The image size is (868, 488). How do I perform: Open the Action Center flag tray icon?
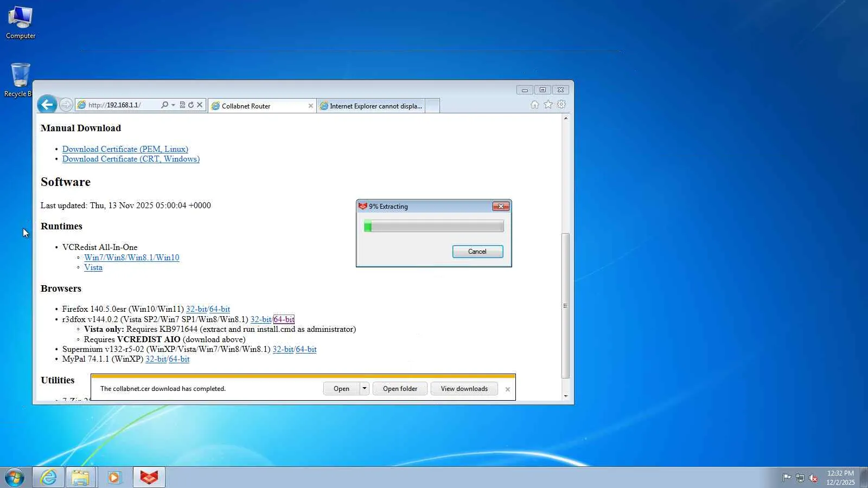(x=787, y=477)
